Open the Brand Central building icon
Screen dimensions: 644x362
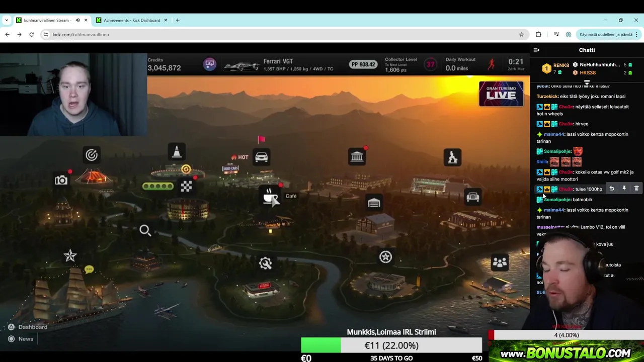coord(357,157)
